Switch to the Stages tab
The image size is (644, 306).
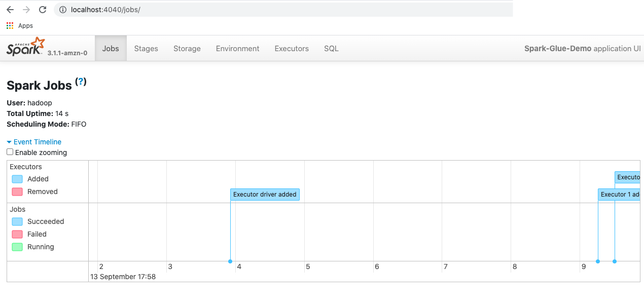[x=146, y=48]
